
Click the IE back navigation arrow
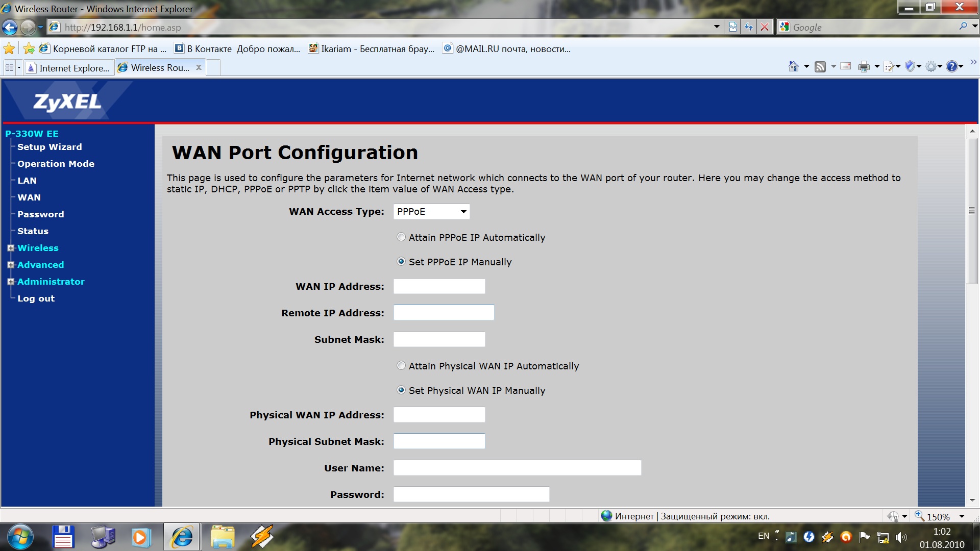coord(10,27)
